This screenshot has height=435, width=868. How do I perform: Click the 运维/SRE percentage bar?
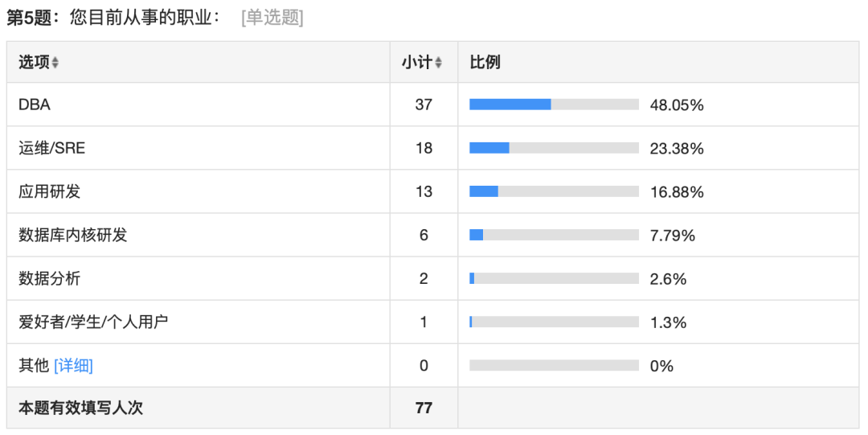pyautogui.click(x=554, y=148)
